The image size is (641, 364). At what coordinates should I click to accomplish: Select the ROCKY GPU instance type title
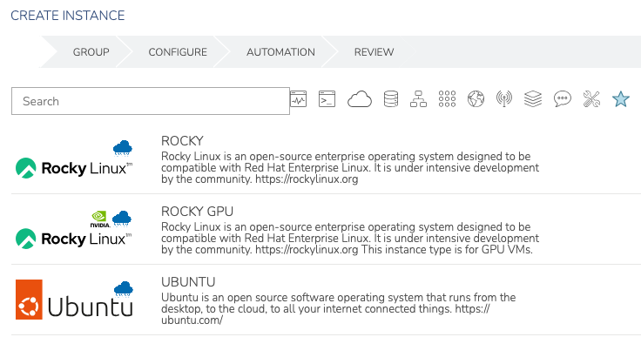[197, 212]
